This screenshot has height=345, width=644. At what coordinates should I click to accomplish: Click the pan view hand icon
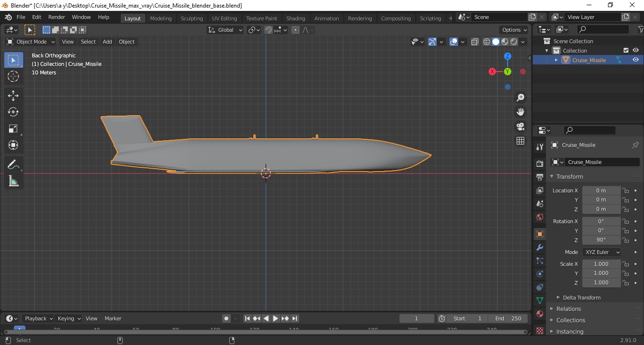520,112
